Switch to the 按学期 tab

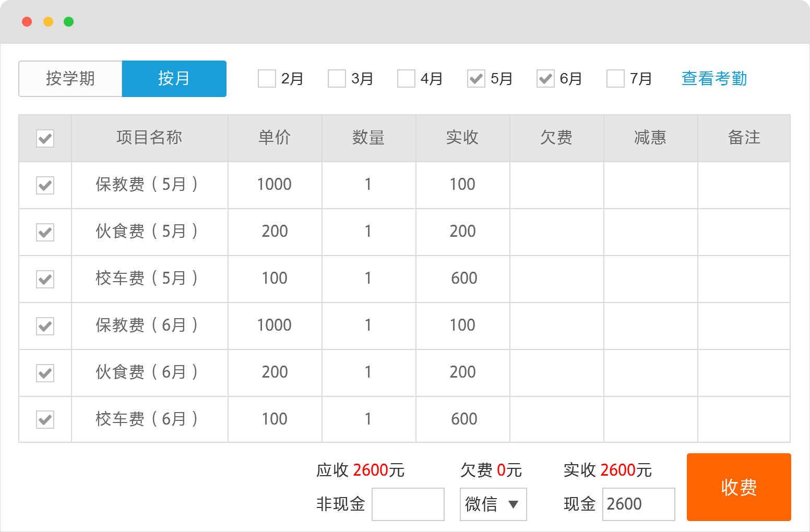pyautogui.click(x=70, y=79)
